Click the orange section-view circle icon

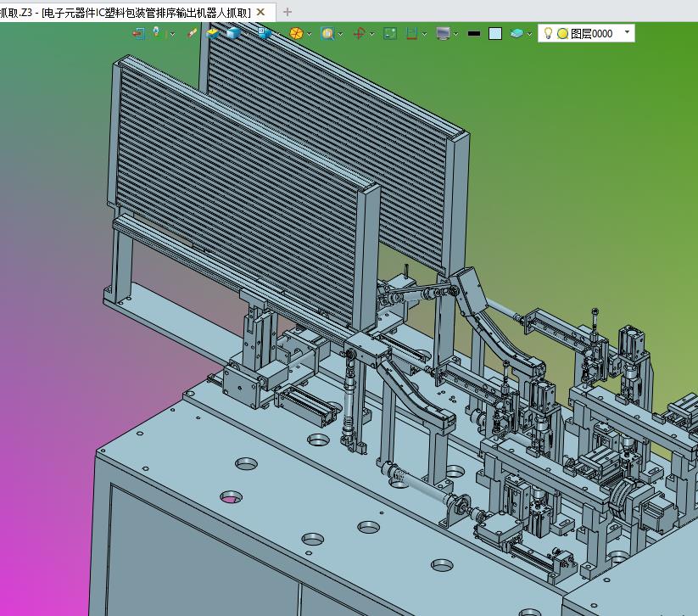pos(297,33)
